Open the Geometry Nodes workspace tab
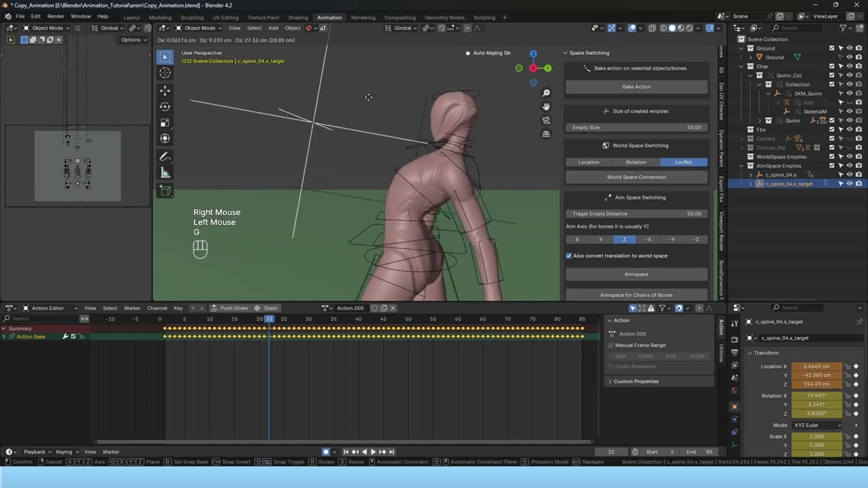Viewport: 868px width, 488px height. pos(444,18)
